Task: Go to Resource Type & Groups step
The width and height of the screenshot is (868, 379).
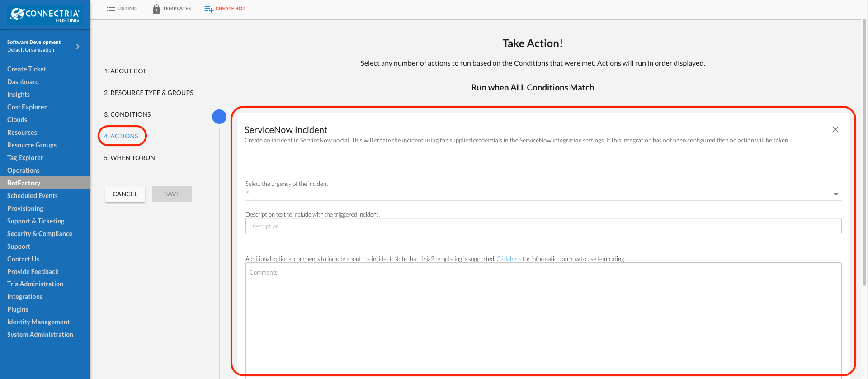Action: point(149,93)
